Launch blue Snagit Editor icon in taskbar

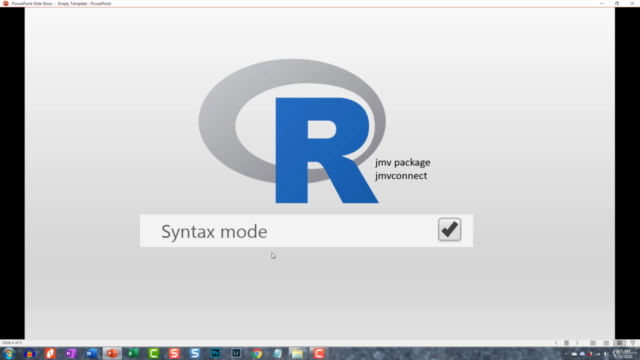point(195,353)
